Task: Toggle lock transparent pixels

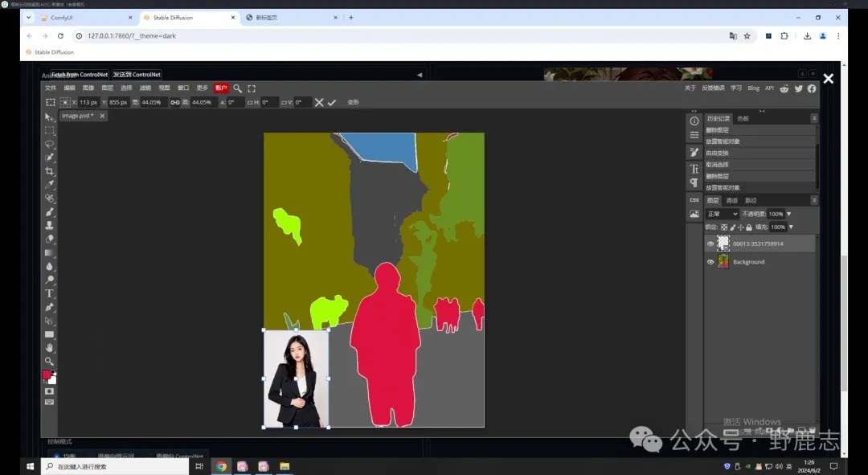Action: [x=724, y=227]
